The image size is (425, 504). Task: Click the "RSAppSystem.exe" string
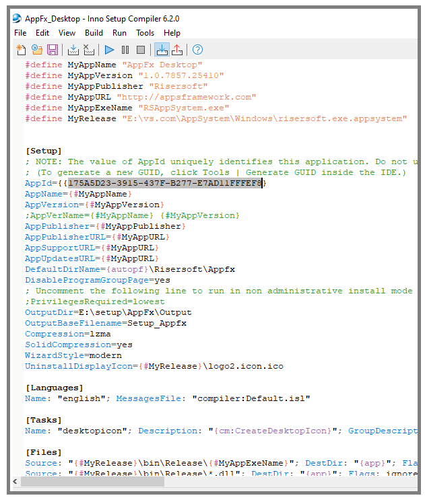184,108
